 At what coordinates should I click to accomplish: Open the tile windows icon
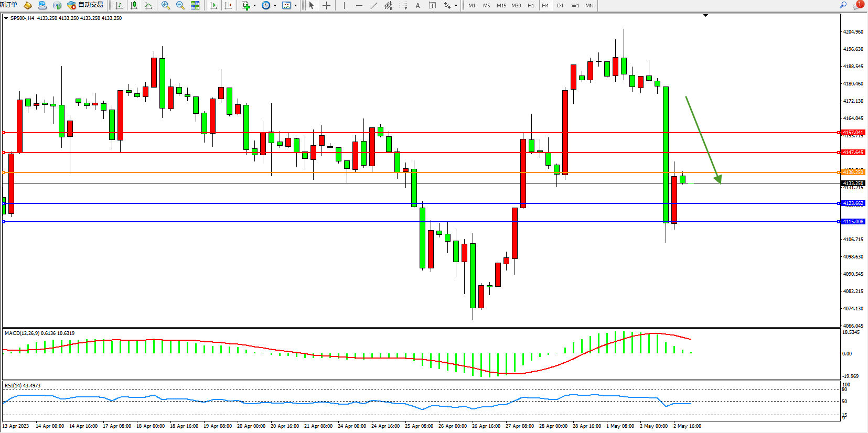[195, 5]
